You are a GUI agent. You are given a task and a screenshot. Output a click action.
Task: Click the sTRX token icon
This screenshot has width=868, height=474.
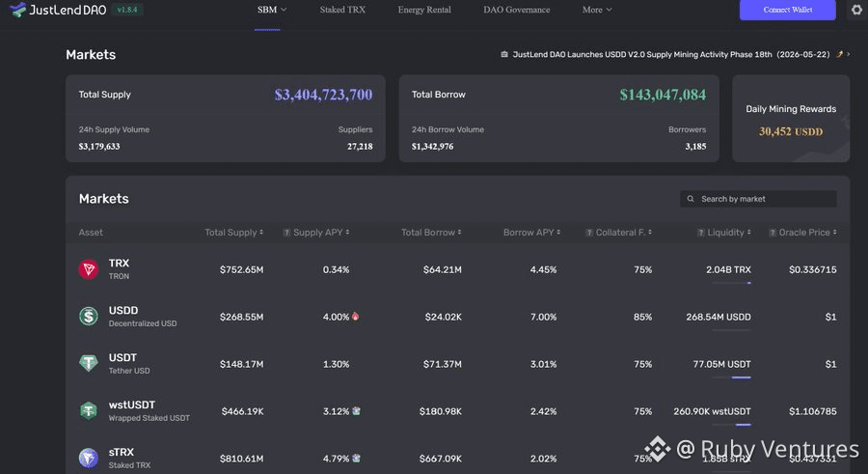coord(88,458)
